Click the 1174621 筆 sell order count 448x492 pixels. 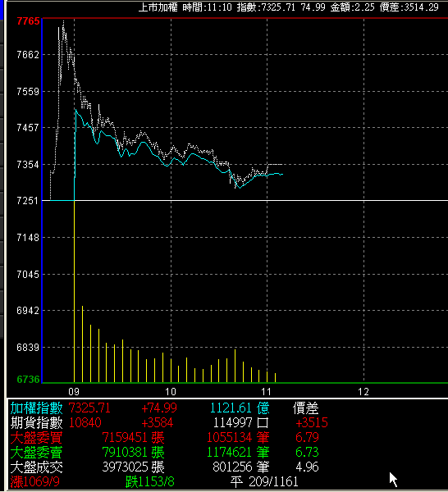[238, 453]
